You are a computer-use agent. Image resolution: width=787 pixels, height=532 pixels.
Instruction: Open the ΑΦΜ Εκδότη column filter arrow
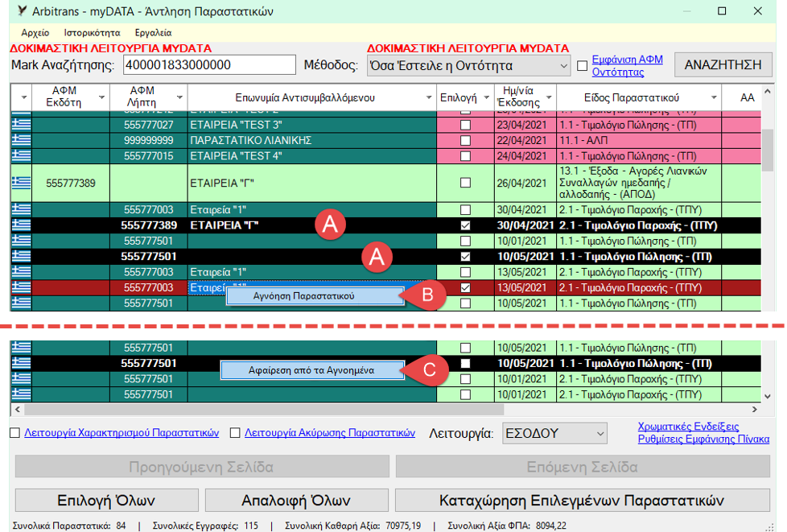101,97
